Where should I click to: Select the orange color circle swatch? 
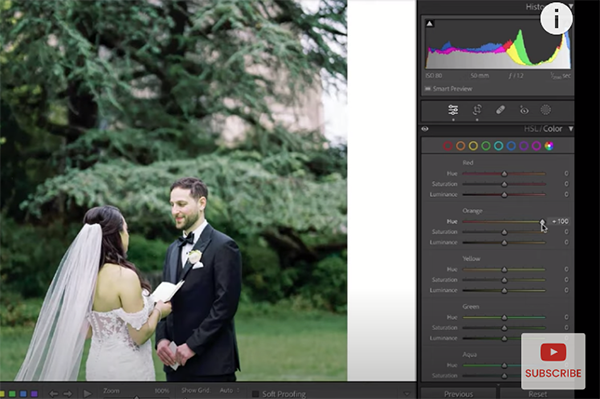[460, 146]
